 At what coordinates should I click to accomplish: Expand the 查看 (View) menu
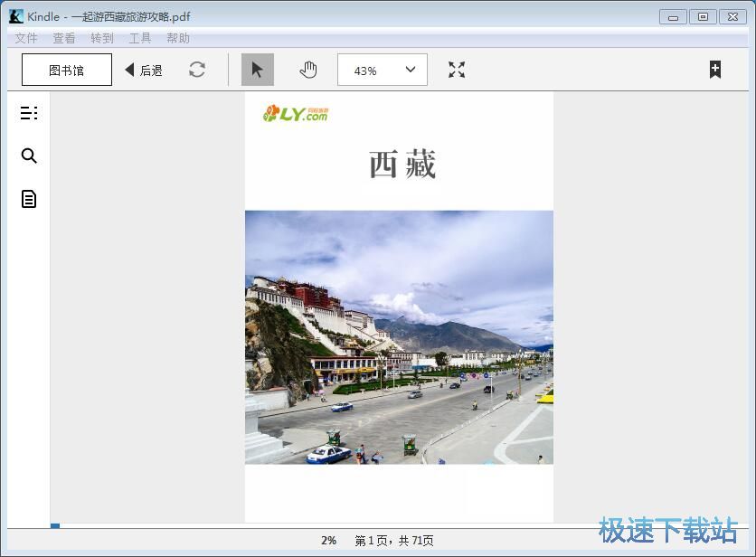click(63, 38)
